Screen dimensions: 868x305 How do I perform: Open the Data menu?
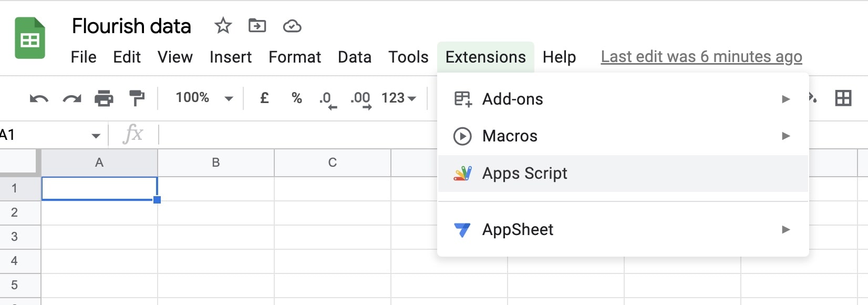[x=355, y=57]
